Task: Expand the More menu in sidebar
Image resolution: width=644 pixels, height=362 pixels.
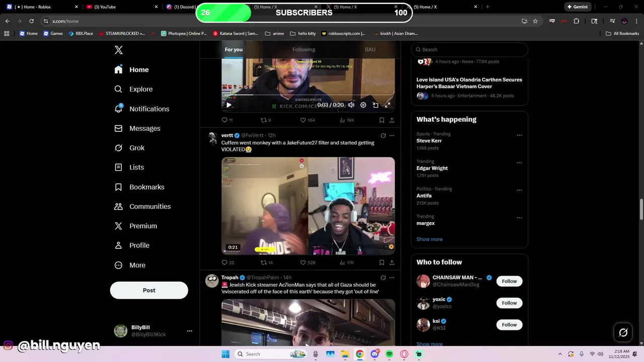Action: (130, 265)
